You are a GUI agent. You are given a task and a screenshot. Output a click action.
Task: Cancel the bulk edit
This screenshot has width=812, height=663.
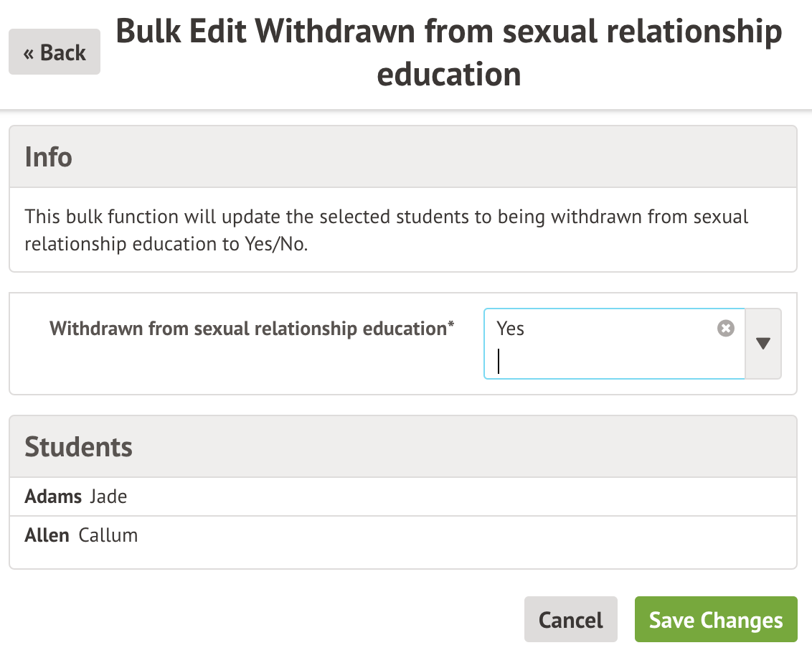point(570,619)
